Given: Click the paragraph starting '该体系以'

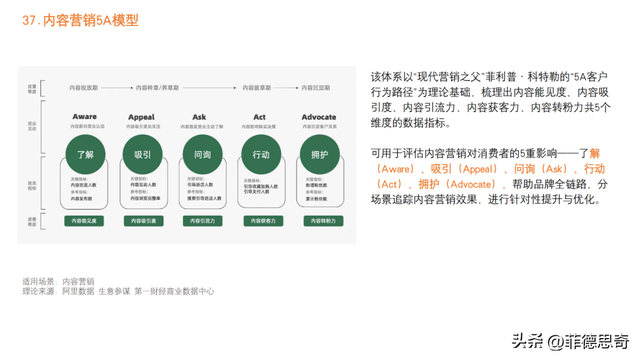Looking at the screenshot, I should point(491,100).
